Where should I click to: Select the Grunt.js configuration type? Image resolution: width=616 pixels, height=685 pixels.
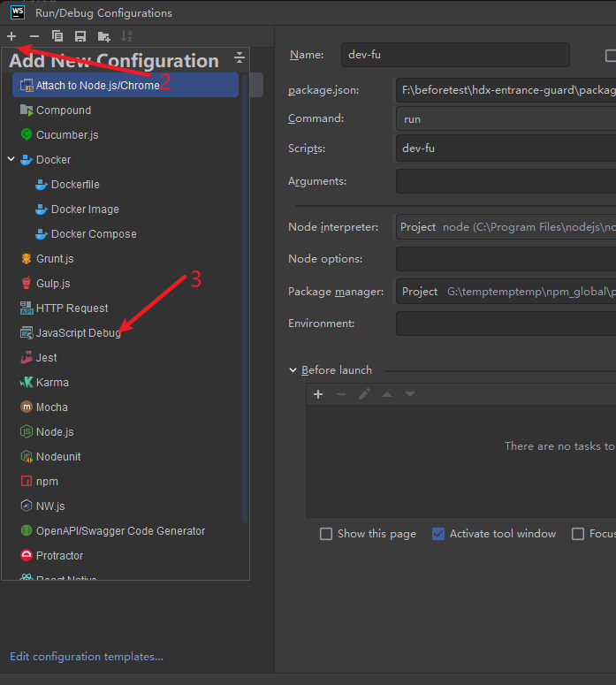[125, 259]
